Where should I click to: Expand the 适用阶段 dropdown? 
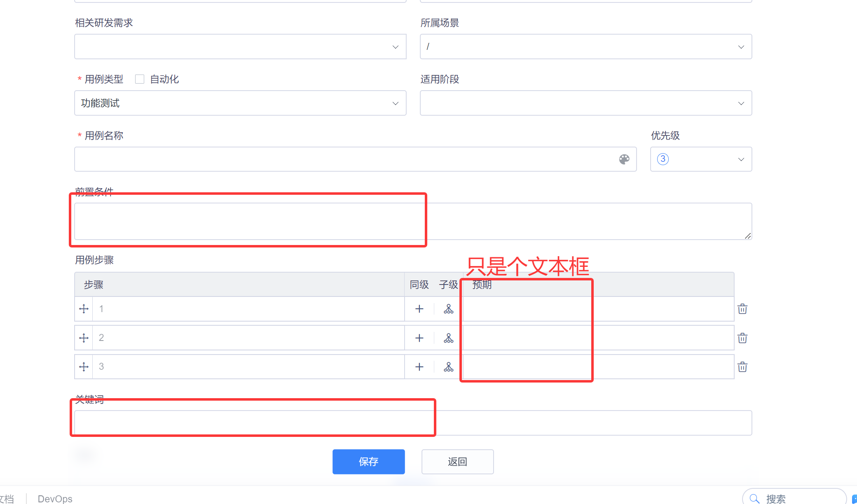[x=585, y=103]
